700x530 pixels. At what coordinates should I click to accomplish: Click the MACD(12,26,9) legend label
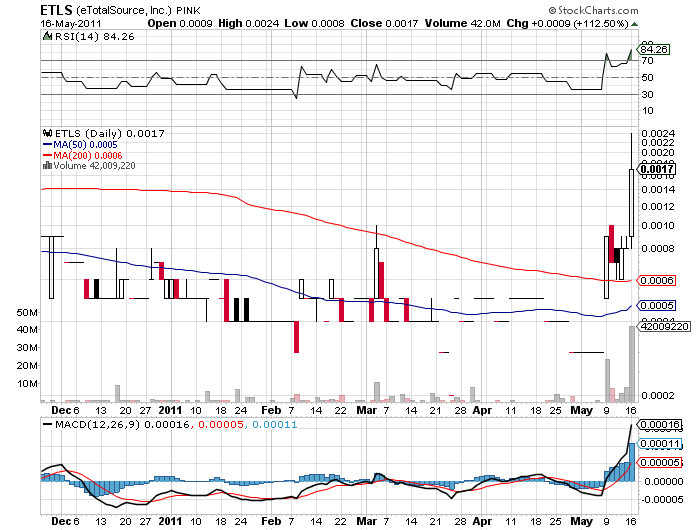tap(97, 424)
